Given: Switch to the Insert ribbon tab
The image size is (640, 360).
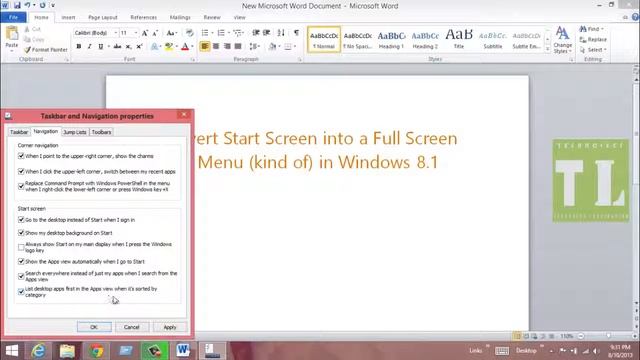Looking at the screenshot, I should [68, 17].
